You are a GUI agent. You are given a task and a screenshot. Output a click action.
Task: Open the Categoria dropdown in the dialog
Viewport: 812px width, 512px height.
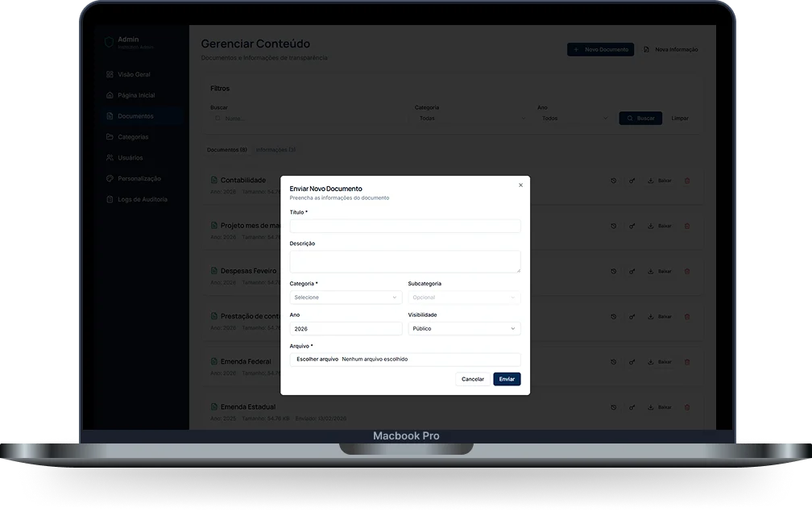[346, 298]
